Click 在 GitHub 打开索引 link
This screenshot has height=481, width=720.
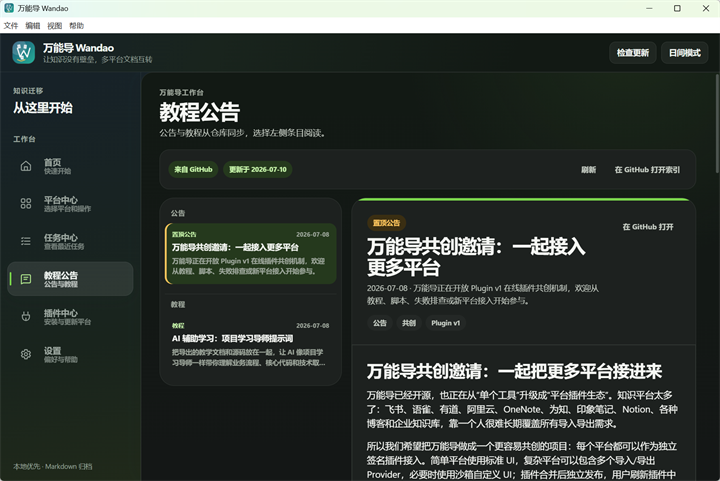647,170
